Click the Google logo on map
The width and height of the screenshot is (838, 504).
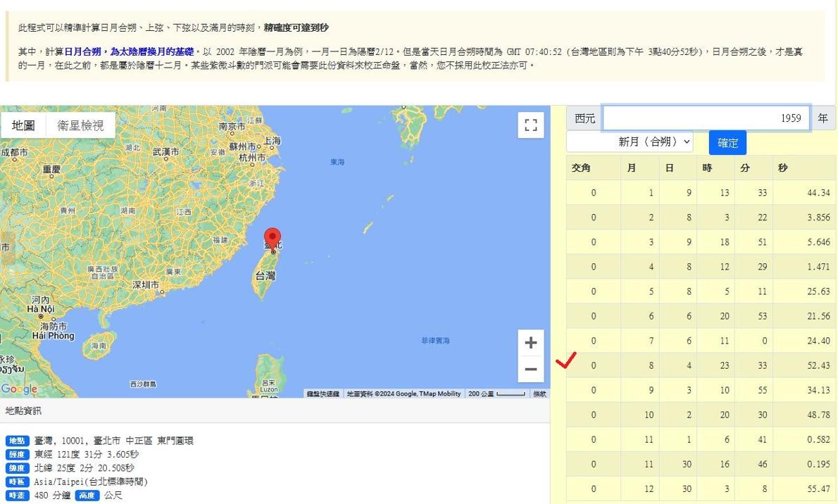click(19, 389)
